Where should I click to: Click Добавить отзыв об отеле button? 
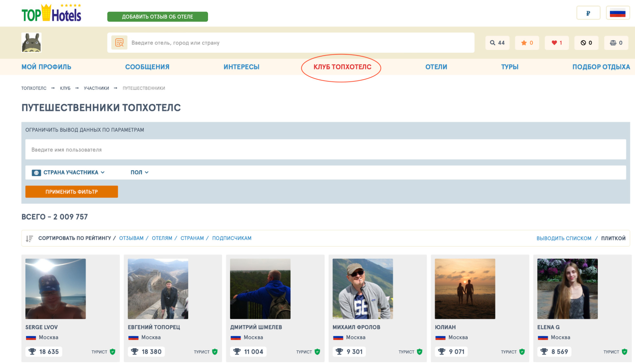pos(158,17)
